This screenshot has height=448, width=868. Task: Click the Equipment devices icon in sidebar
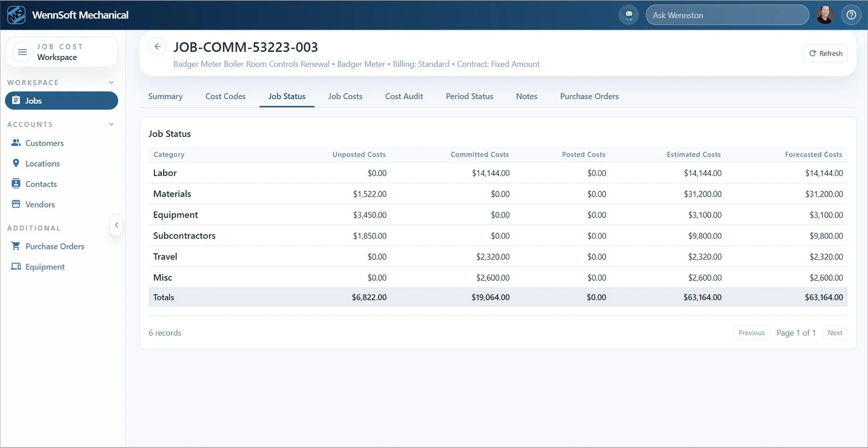16,266
